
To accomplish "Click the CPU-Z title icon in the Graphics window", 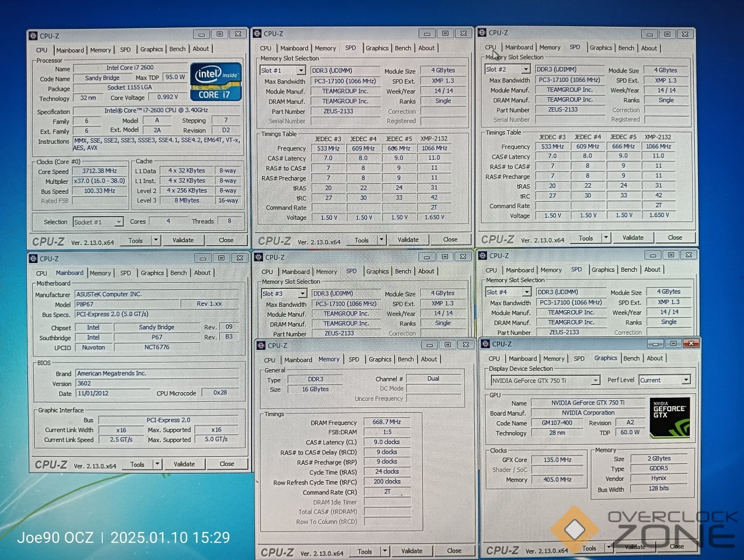I will (485, 344).
